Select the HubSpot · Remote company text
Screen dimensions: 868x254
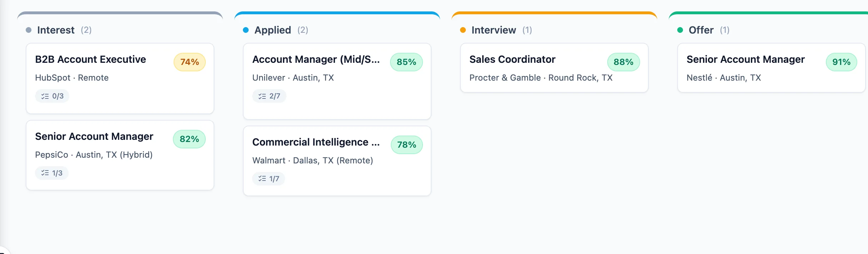[72, 78]
